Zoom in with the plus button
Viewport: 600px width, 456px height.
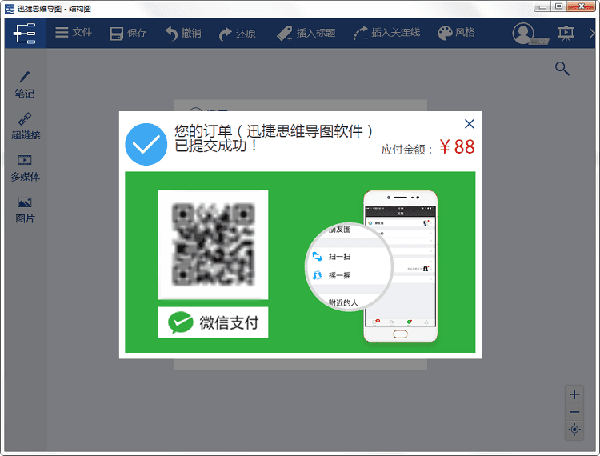(574, 394)
